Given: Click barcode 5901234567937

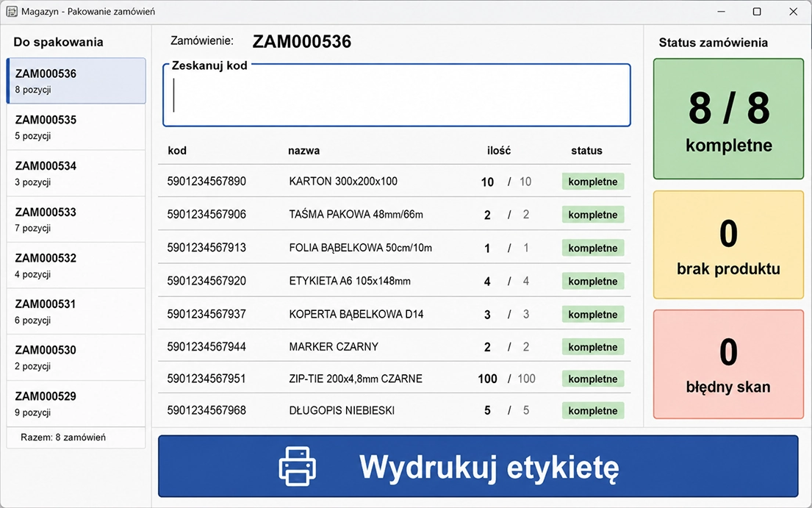Looking at the screenshot, I should pos(206,314).
